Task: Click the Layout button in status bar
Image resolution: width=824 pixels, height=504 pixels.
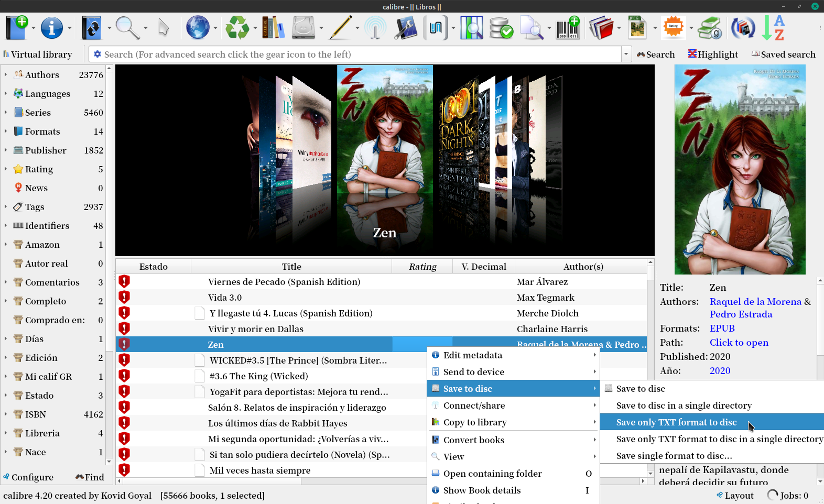Action: [x=734, y=495]
